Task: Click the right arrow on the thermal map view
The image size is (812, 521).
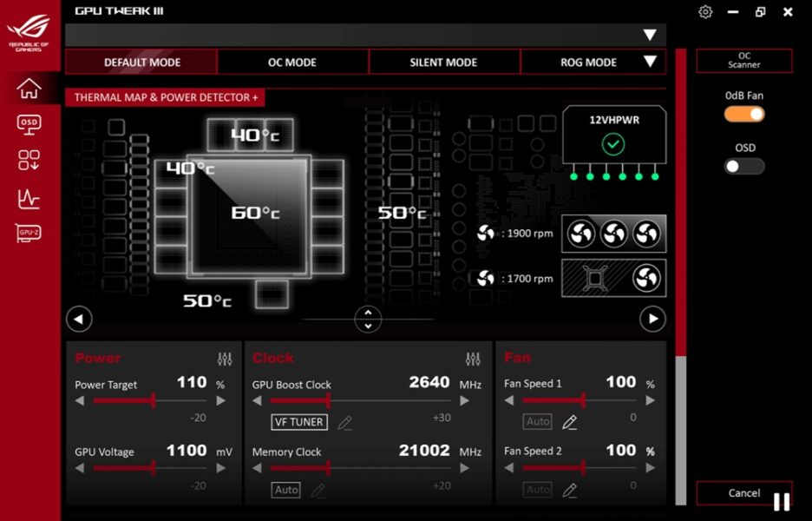Action: point(652,319)
